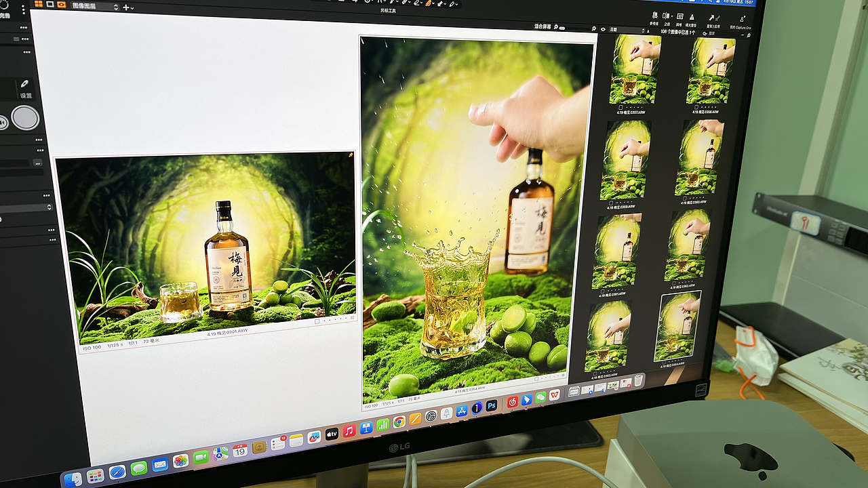
Task: Toggle the sort direction arrow beside 日期
Action: tap(648, 31)
